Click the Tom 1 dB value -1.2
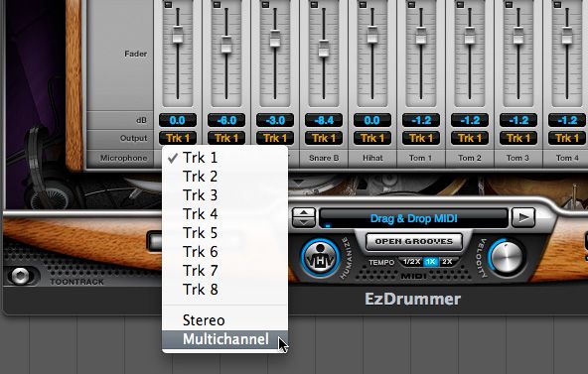Viewport: 588px width, 374px height. pyautogui.click(x=421, y=121)
